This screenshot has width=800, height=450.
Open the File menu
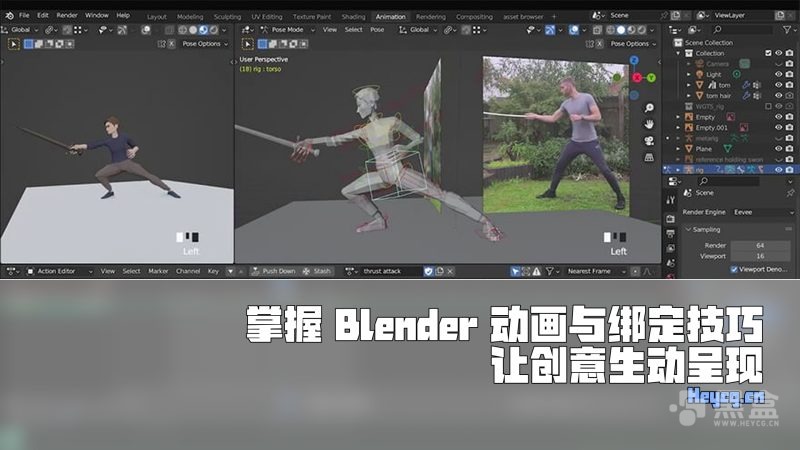click(x=24, y=15)
